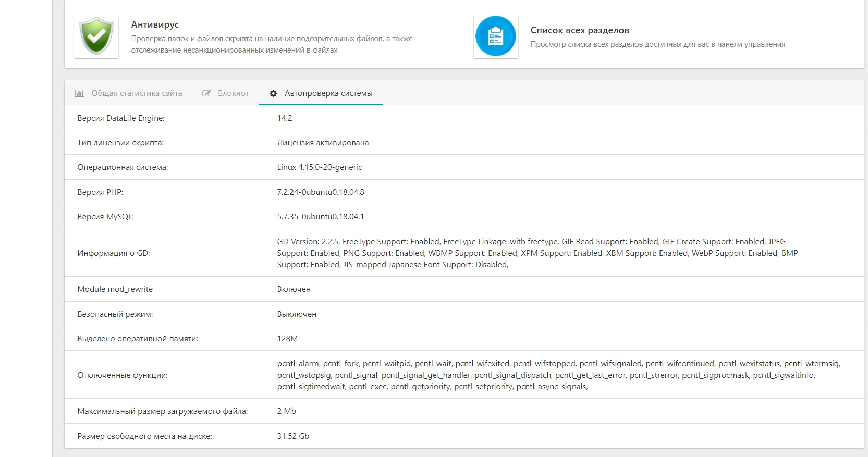Open the Антивирус section title link
The image size is (868, 457).
point(155,24)
